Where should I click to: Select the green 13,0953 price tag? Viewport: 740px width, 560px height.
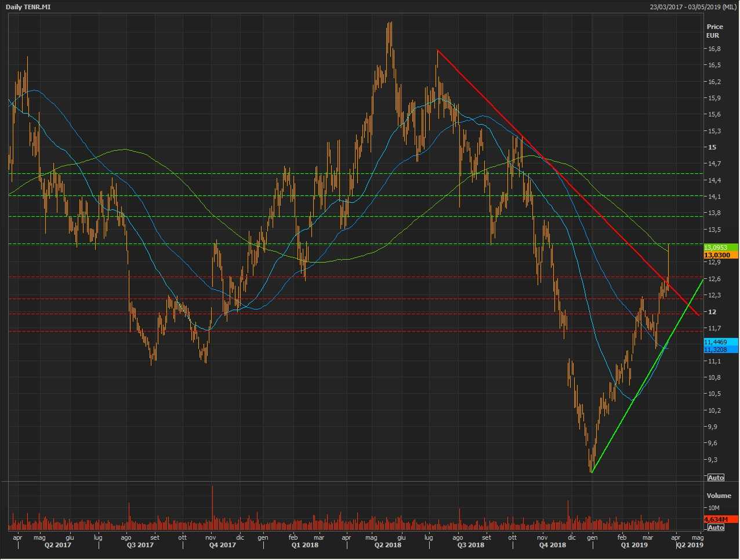(x=720, y=248)
